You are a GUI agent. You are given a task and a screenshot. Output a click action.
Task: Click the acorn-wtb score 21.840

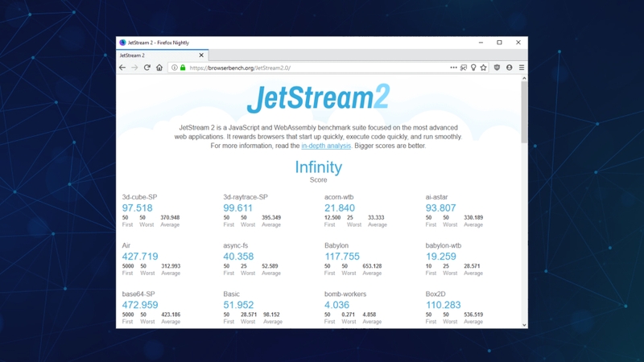(339, 208)
